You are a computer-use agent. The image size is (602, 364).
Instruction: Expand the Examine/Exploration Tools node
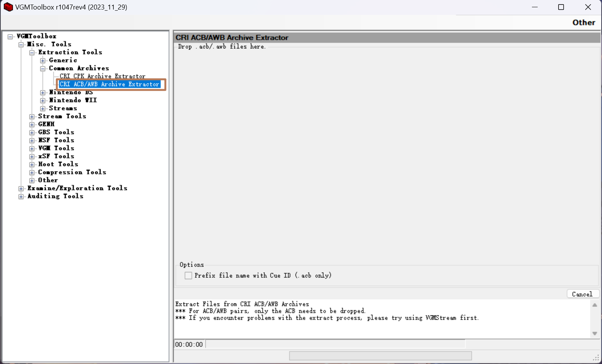pos(21,188)
